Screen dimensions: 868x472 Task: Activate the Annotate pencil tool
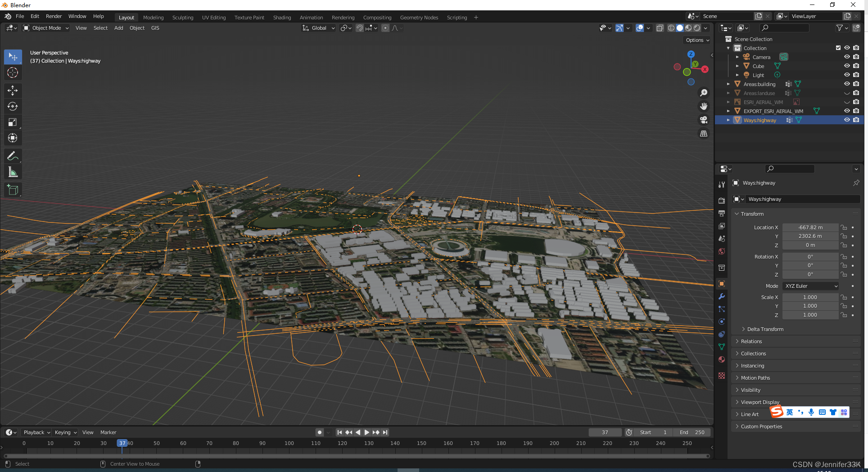coord(13,156)
